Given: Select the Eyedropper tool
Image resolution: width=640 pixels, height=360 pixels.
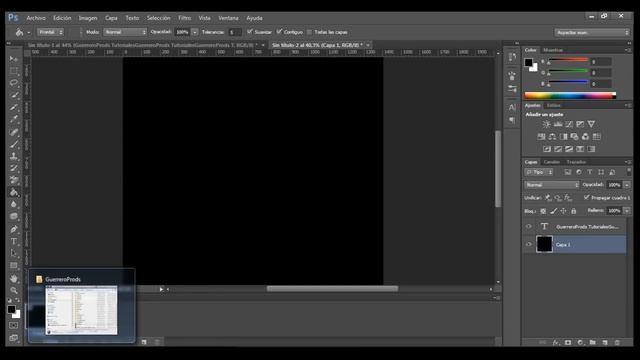Looking at the screenshot, I should (13, 120).
